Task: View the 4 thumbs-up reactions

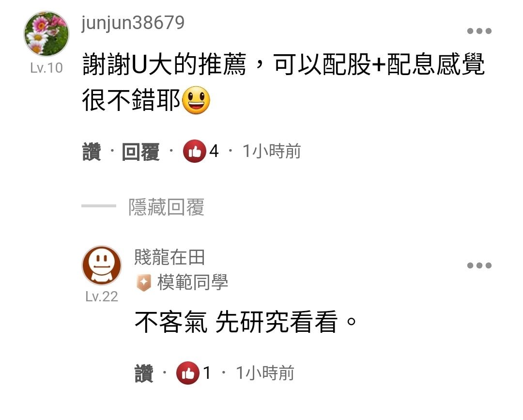Action: click(x=201, y=151)
